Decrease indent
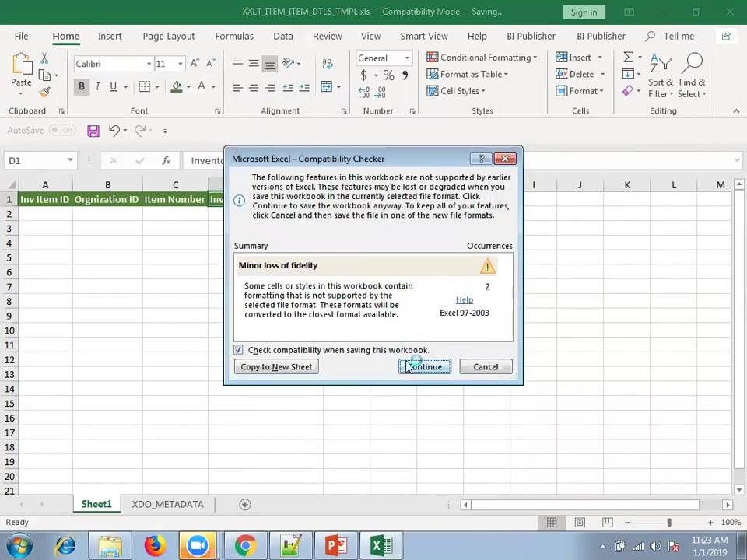 pos(288,86)
